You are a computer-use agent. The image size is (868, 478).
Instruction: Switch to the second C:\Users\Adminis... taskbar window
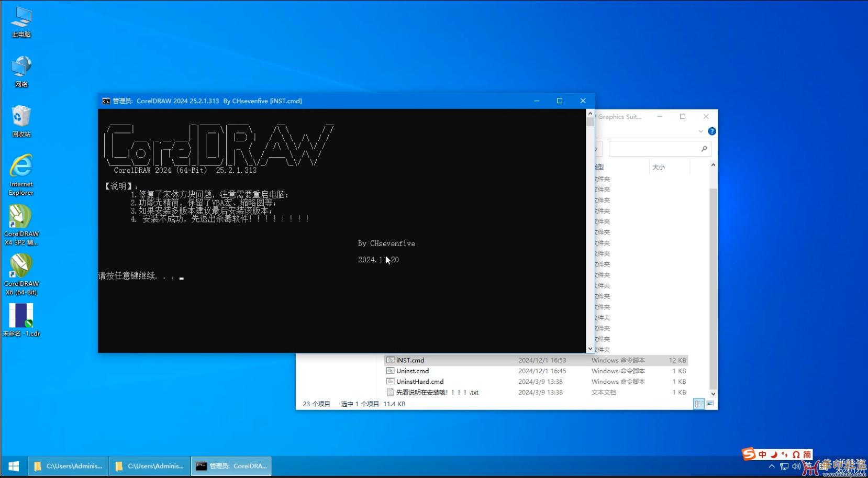150,466
